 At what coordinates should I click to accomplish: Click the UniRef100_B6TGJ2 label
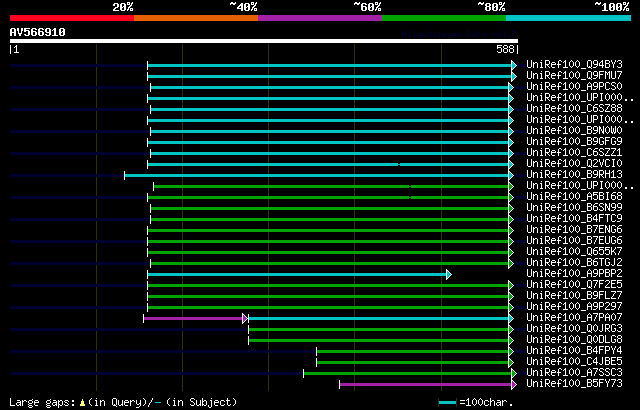click(x=574, y=263)
